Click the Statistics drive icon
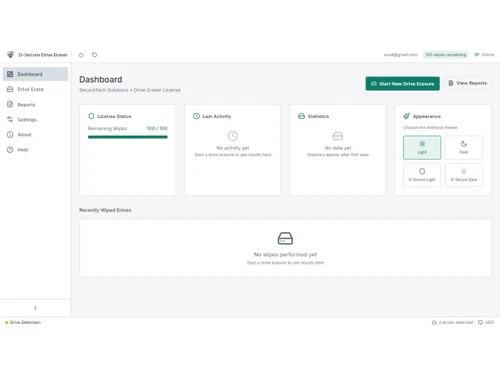The height and width of the screenshot is (375, 500). 301,116
